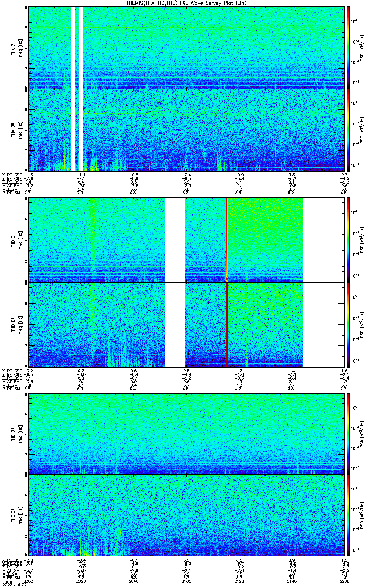Click the THA B-perpendicular spectrogram panel
The width and height of the screenshot is (368, 588).
tap(186, 48)
